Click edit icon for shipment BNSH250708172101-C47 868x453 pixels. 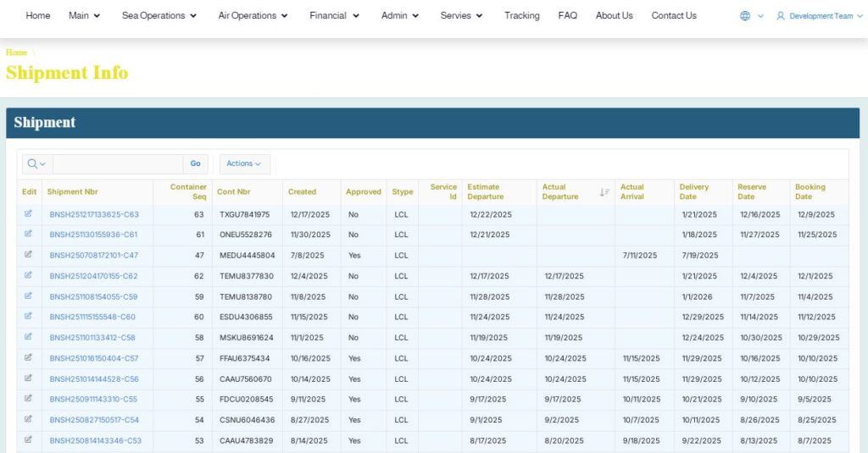point(28,254)
